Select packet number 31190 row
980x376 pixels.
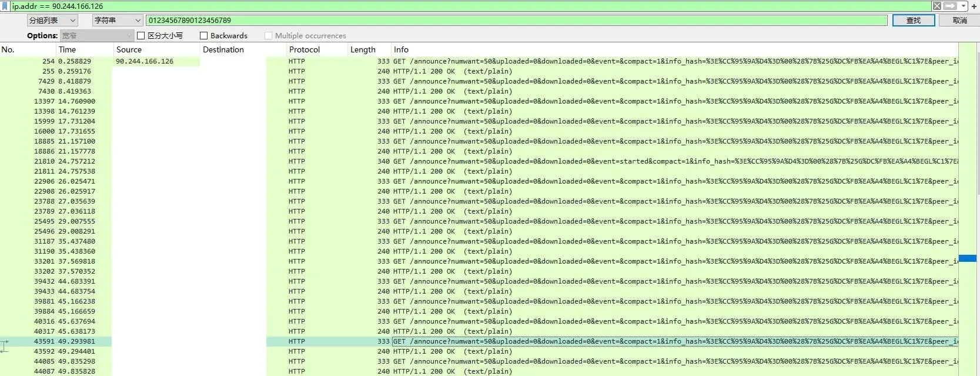coord(479,251)
